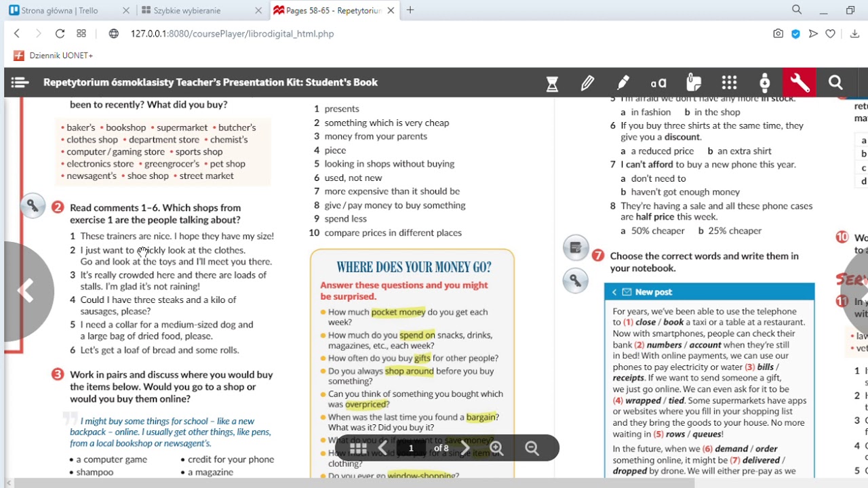Open the vertical scroll mode tool
Image resolution: width=868 pixels, height=488 pixels.
click(x=764, y=83)
